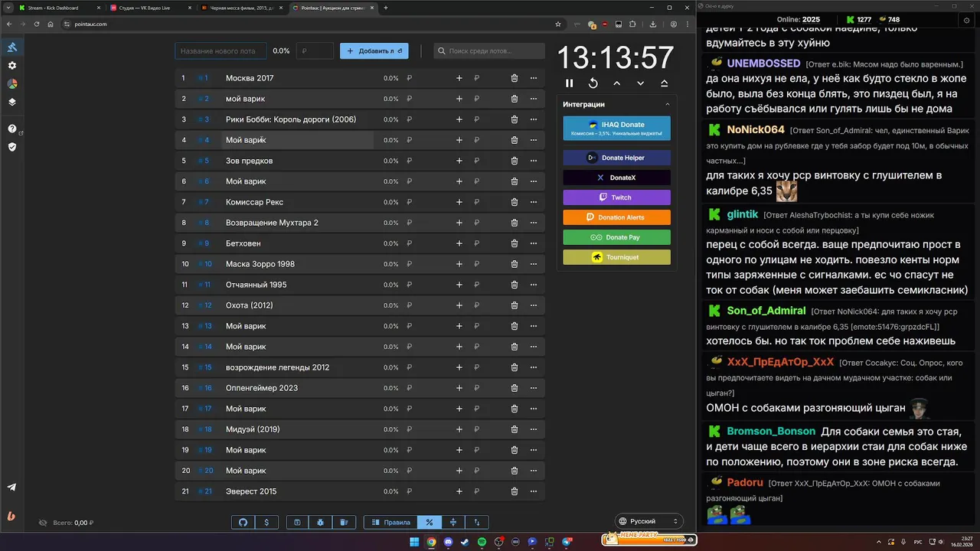The height and width of the screenshot is (551, 980).
Task: Delete the Бетховен lot with trash icon
Action: pyautogui.click(x=514, y=243)
